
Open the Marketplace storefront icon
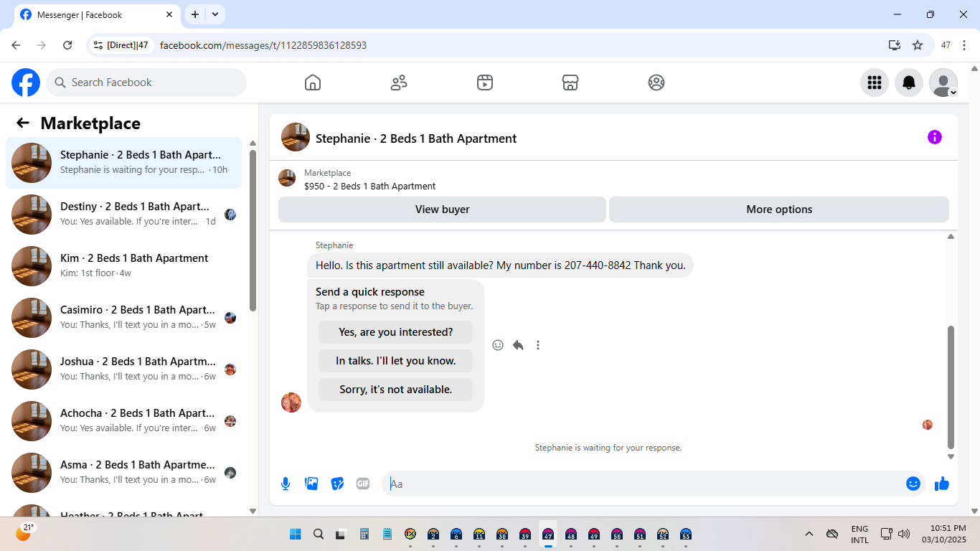570,83
